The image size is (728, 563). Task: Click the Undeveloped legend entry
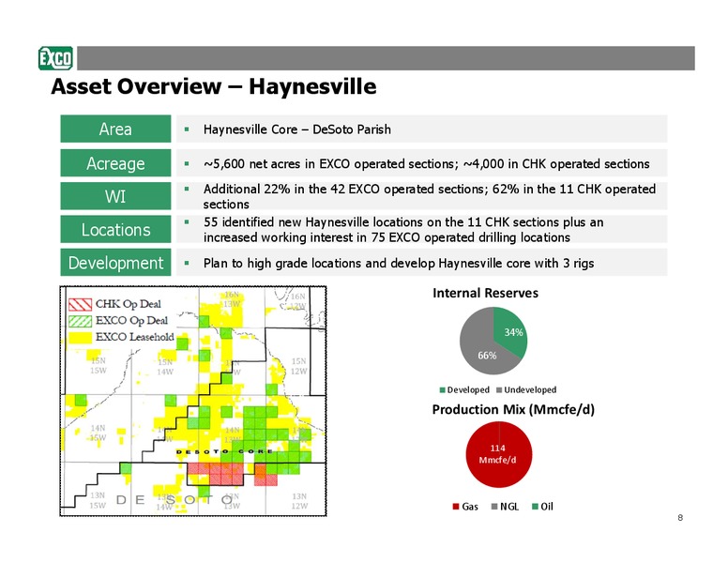tap(526, 389)
